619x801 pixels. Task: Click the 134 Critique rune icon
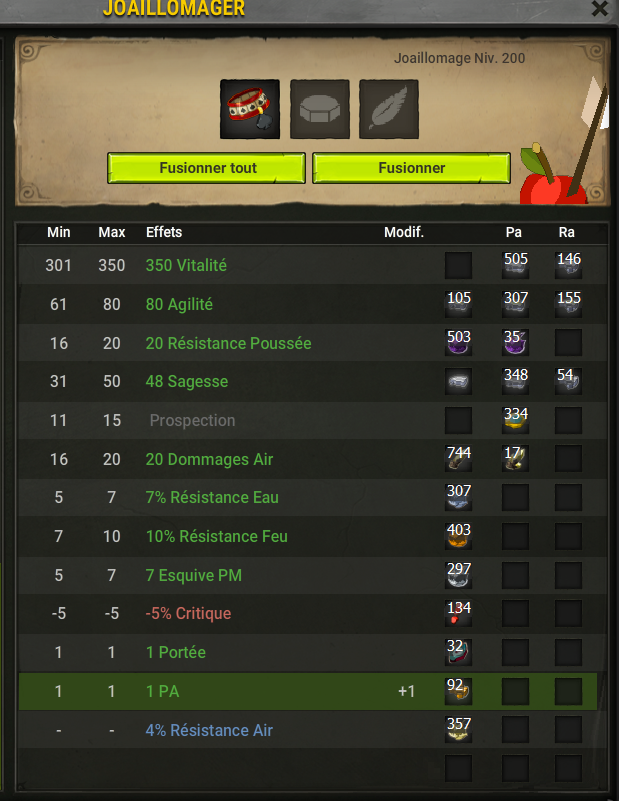(459, 614)
